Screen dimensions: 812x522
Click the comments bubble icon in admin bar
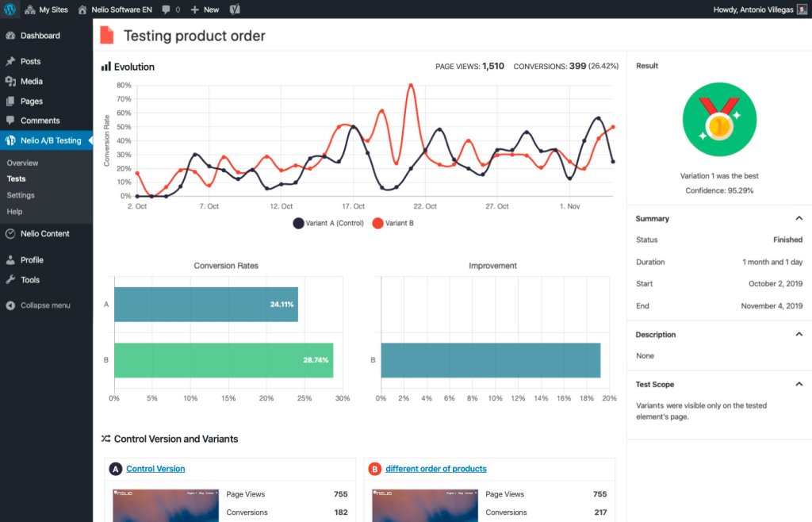click(x=166, y=10)
